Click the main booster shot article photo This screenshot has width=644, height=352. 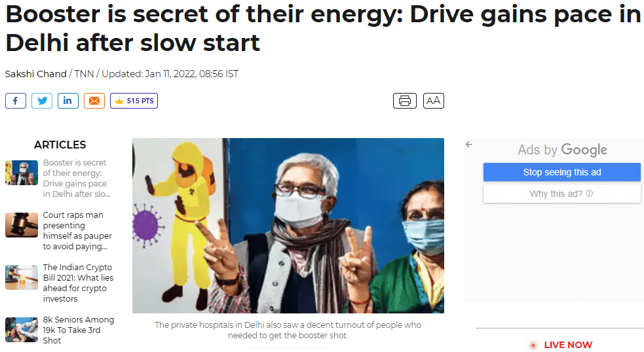(288, 226)
